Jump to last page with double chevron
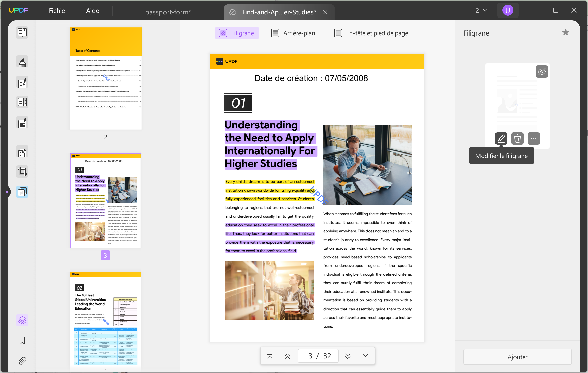The height and width of the screenshot is (373, 588). point(365,355)
